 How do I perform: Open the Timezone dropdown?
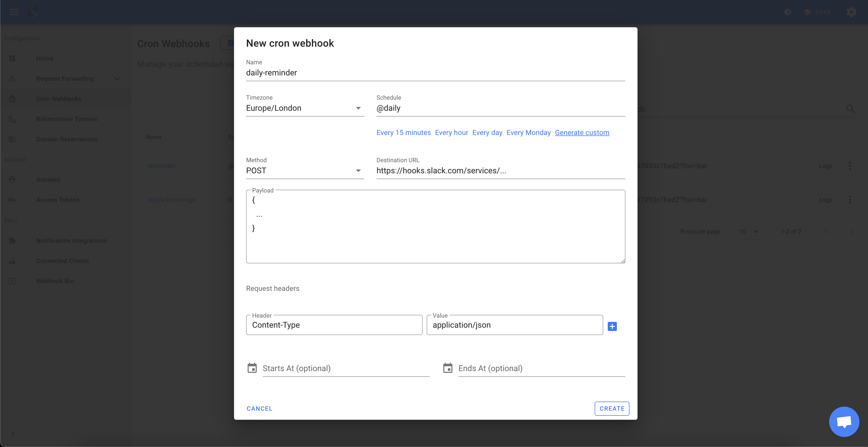pos(359,108)
